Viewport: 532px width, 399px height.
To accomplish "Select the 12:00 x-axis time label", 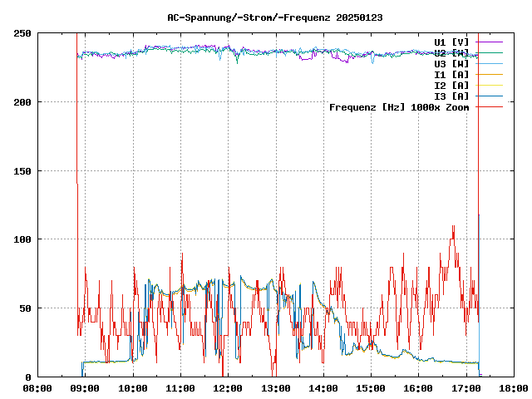I will click(x=228, y=388).
